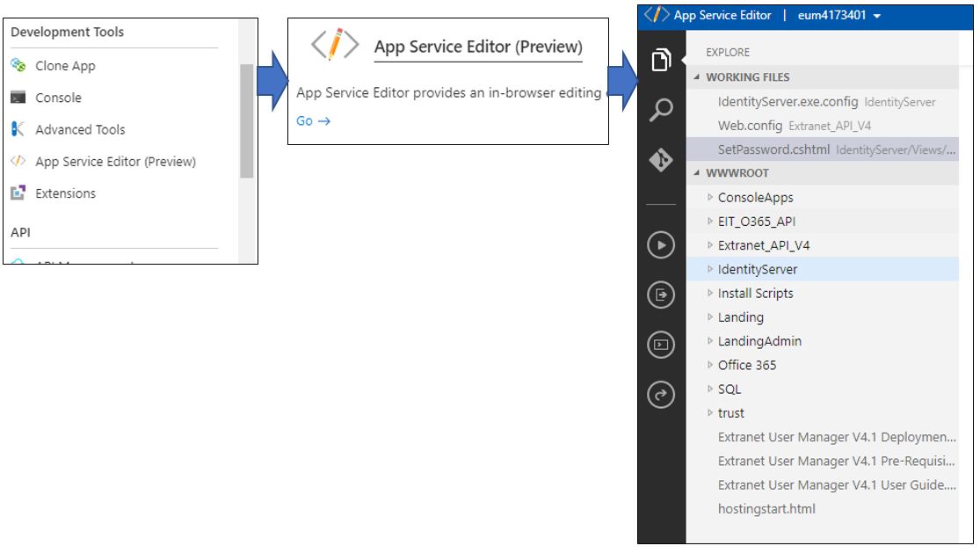
Task: Expand the Extranet_API_V4 folder arrow
Action: 709,245
